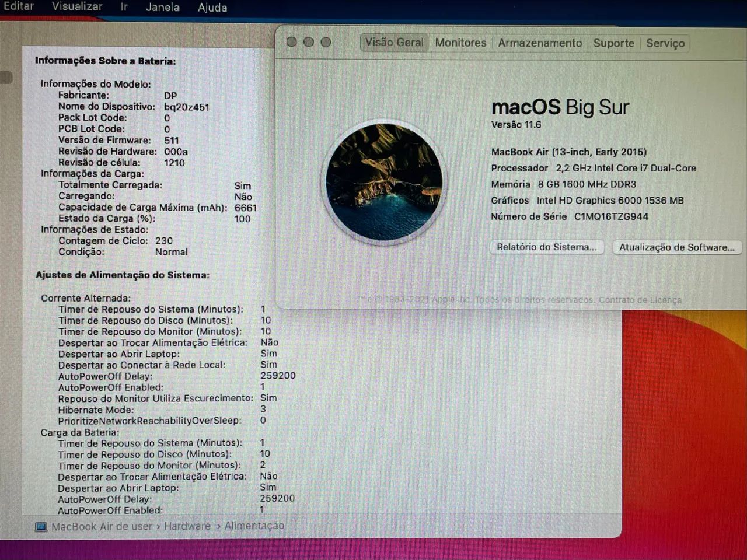Open the Editar menu
The width and height of the screenshot is (747, 560).
(18, 6)
